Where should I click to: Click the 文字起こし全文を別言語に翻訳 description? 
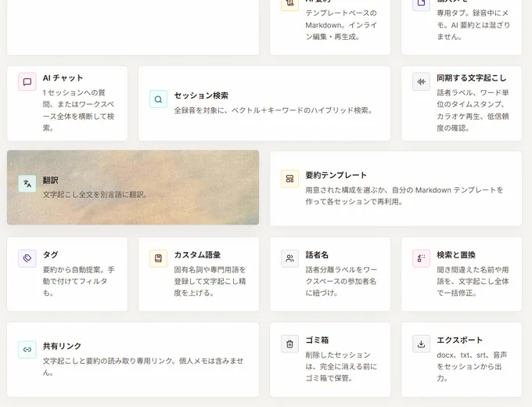pyautogui.click(x=95, y=195)
